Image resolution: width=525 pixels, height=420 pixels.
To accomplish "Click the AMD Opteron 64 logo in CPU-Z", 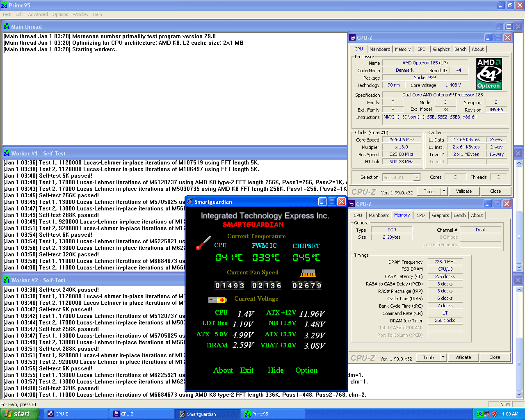I will point(489,74).
